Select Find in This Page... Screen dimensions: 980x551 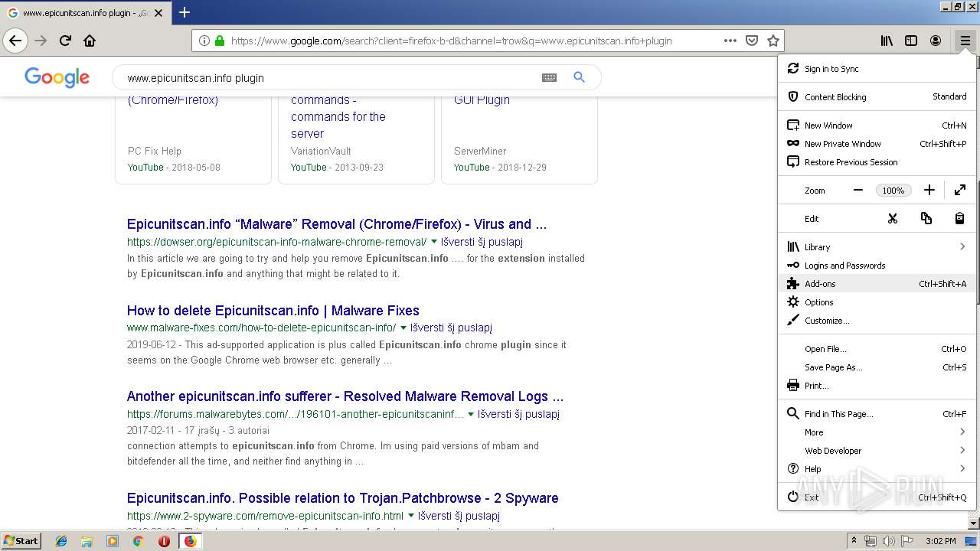pyautogui.click(x=877, y=414)
